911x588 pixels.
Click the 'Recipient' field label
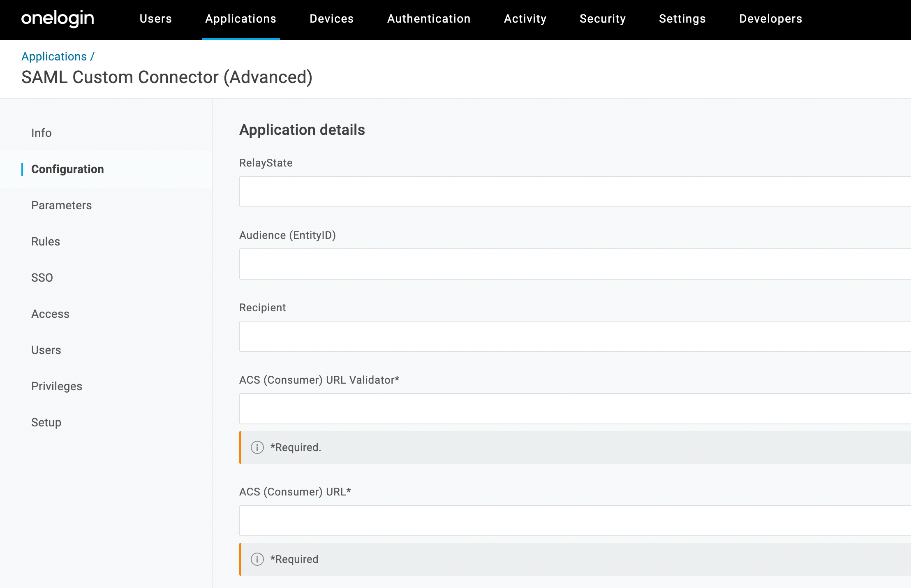pyautogui.click(x=263, y=308)
